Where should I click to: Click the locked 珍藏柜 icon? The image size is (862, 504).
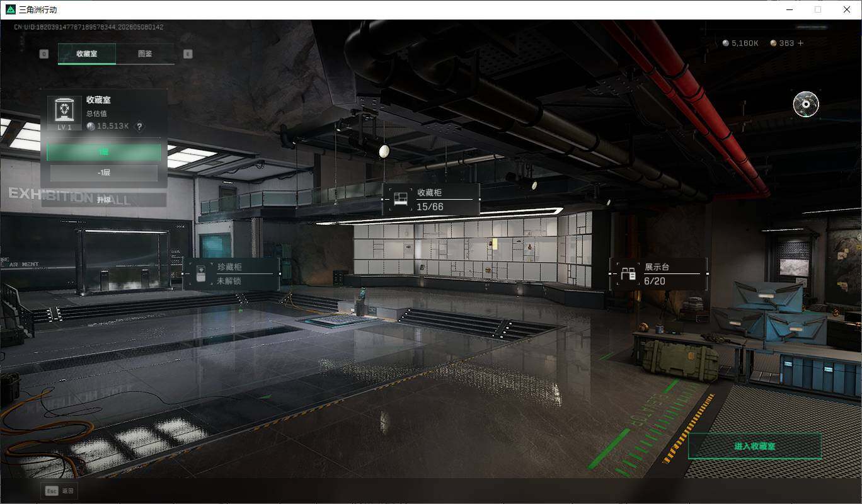200,275
